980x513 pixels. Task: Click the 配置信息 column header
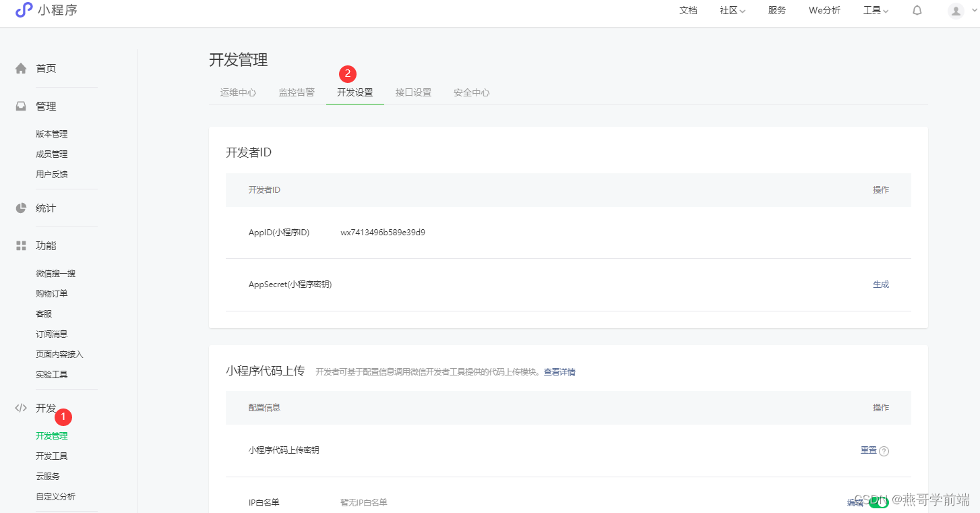(x=264, y=407)
